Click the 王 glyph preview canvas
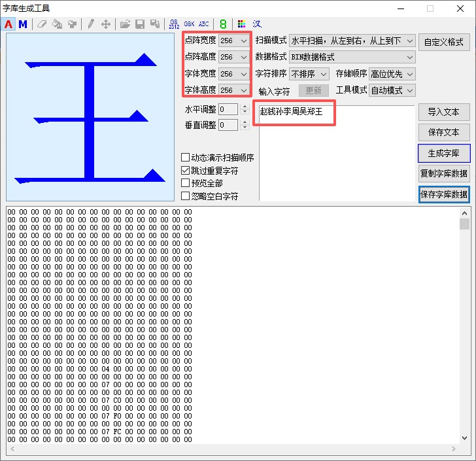The height and width of the screenshot is (461, 476). click(90, 117)
